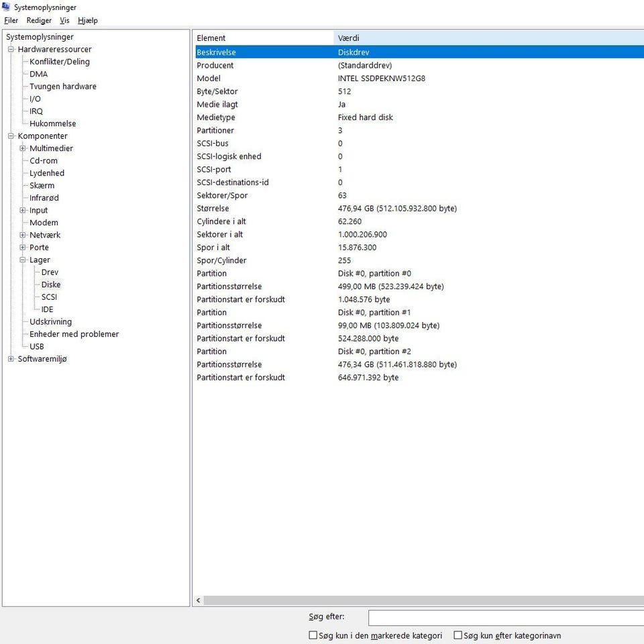Open the Vis menu
Image resolution: width=644 pixels, height=644 pixels.
tap(64, 20)
